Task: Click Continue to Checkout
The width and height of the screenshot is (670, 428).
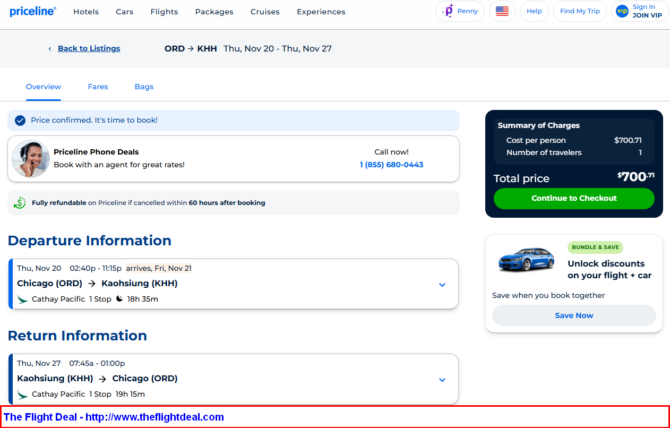Action: point(574,198)
